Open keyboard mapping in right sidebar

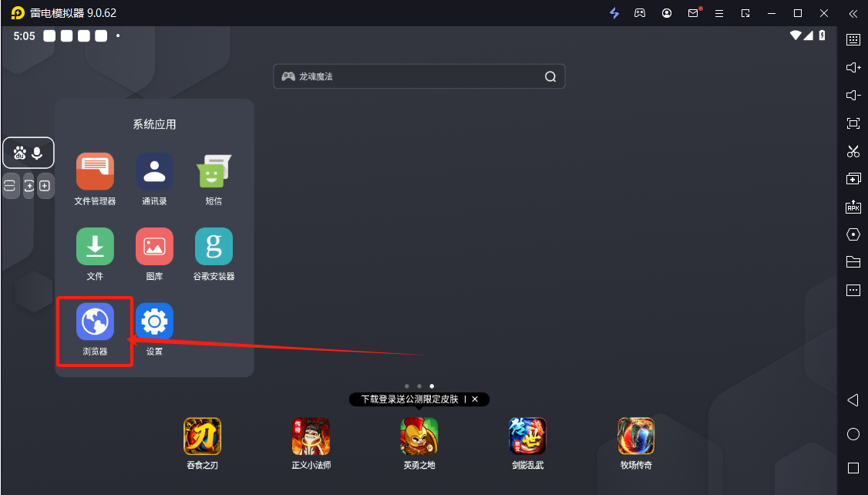tap(853, 39)
